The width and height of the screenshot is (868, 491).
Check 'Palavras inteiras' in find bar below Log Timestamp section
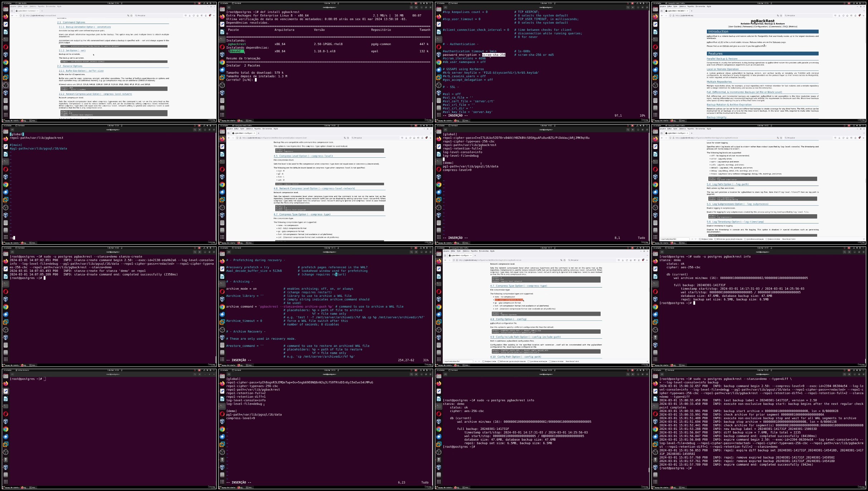766,239
